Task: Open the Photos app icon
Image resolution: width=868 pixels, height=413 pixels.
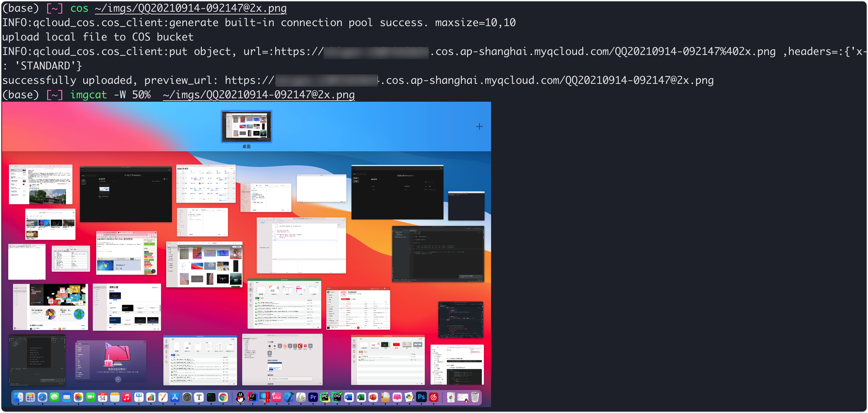Action: 78,398
